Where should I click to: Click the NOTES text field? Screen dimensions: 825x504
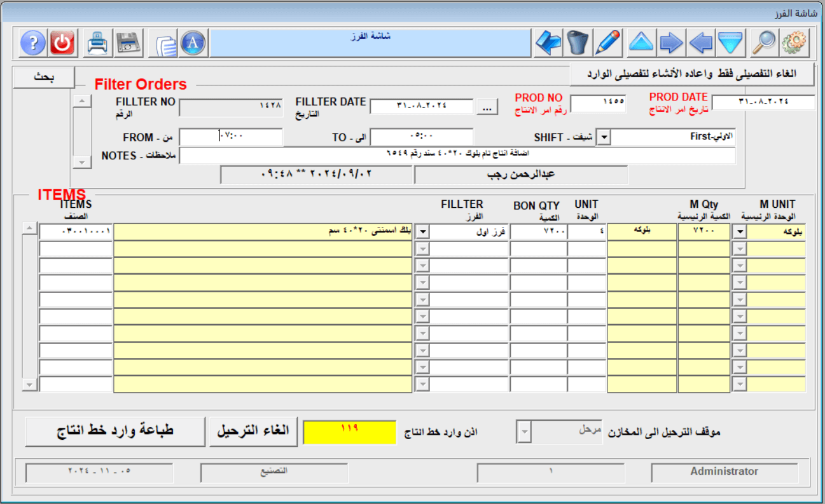457,156
